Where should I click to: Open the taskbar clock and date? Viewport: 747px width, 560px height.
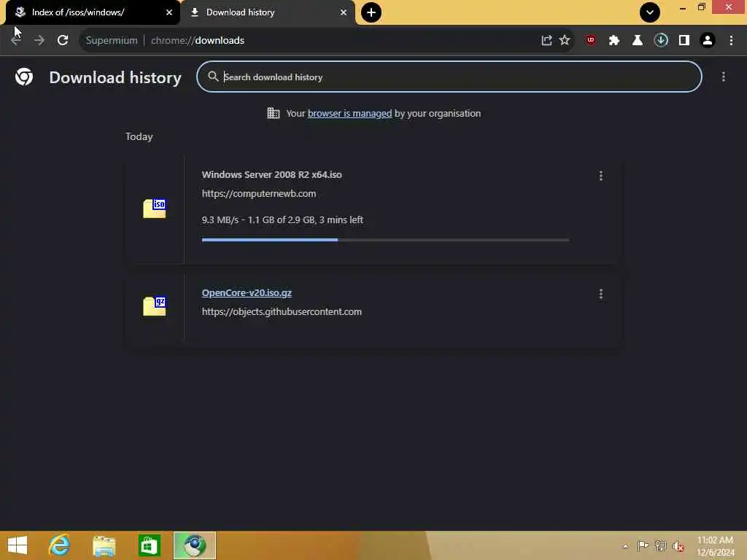point(715,546)
